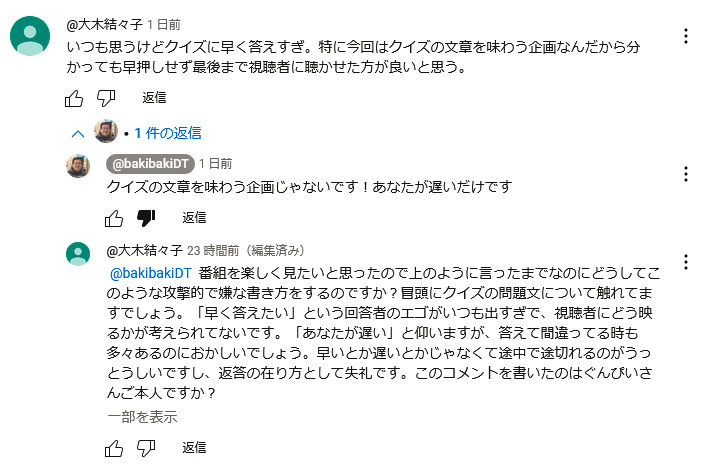Dislike the long reply from 大木結々子
Screen dimensions: 720x475
click(146, 448)
